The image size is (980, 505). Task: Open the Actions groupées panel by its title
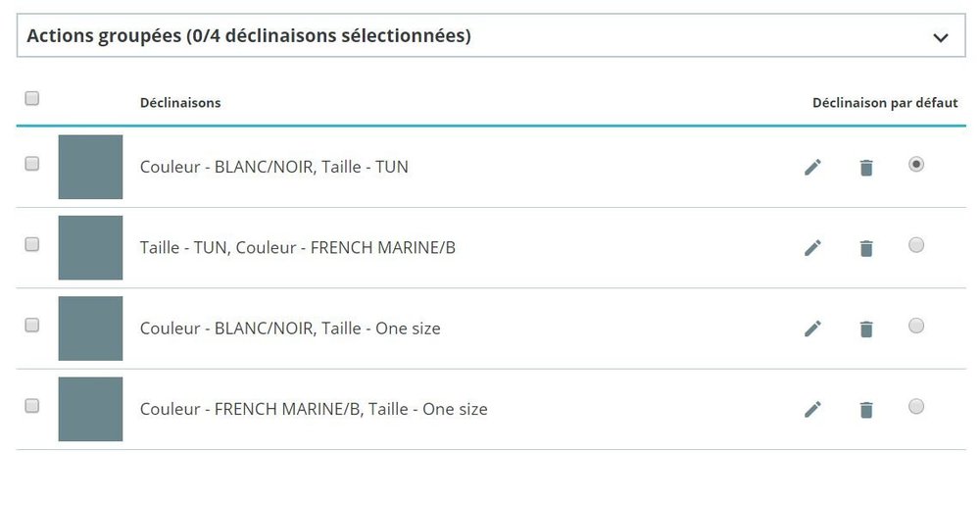[x=249, y=35]
